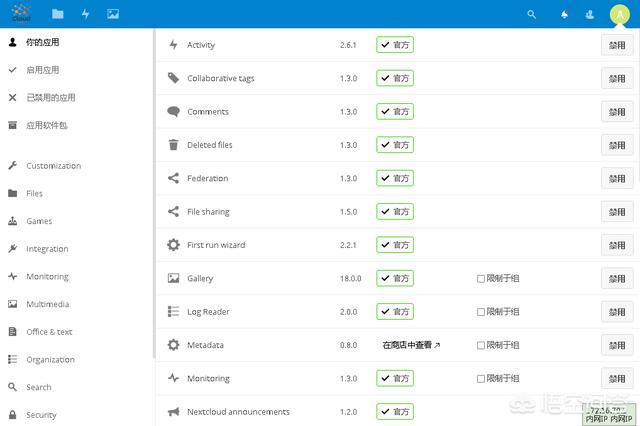Image resolution: width=640 pixels, height=426 pixels.
Task: Open the Files category in sidebar
Action: pos(34,193)
